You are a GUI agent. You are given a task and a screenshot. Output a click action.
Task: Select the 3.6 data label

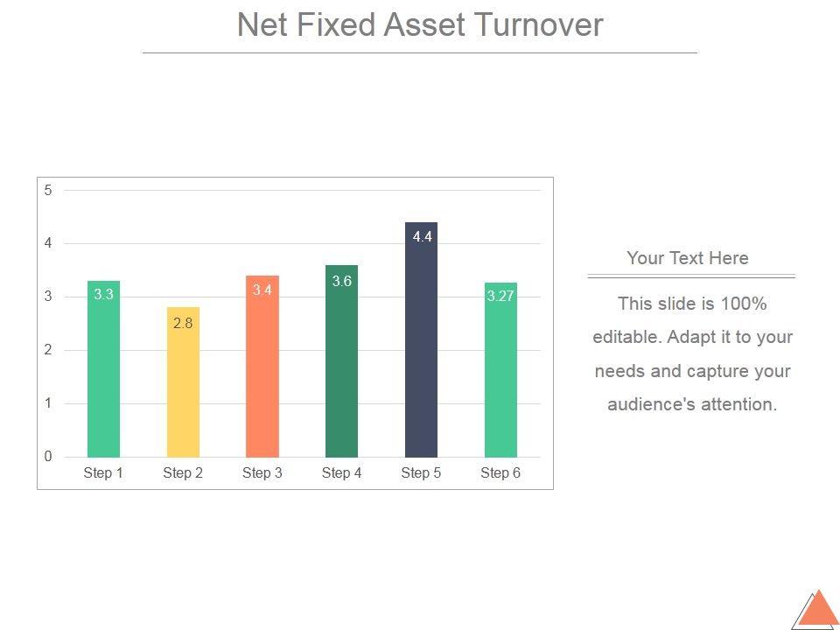[342, 281]
